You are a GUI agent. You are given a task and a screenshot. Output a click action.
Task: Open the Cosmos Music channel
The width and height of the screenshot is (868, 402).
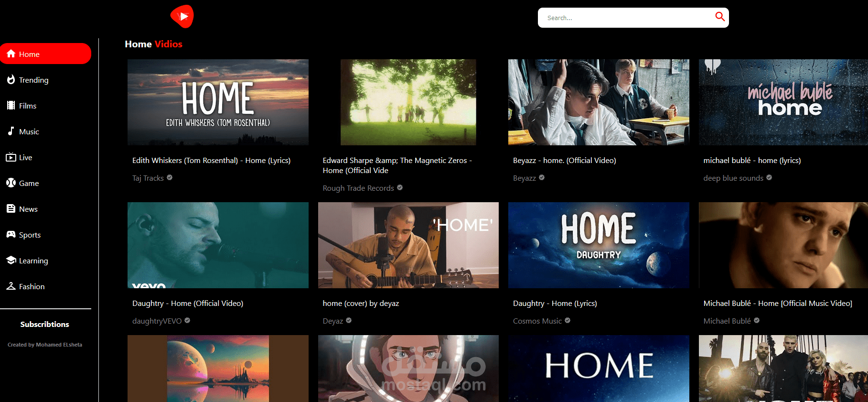coord(537,321)
